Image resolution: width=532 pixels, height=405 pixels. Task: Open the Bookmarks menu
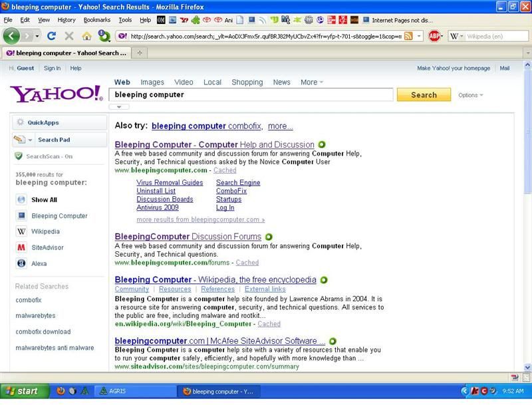(x=97, y=20)
